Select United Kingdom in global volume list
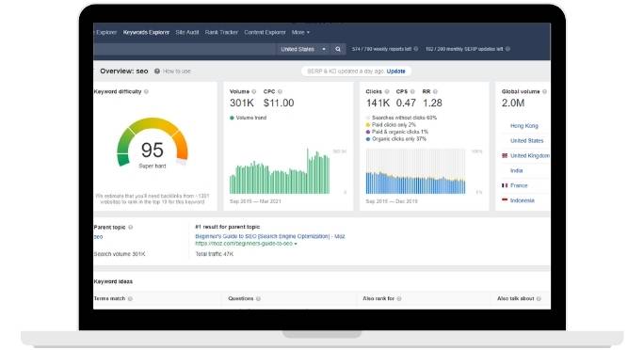Screen dimensions: 644x350 (530, 156)
